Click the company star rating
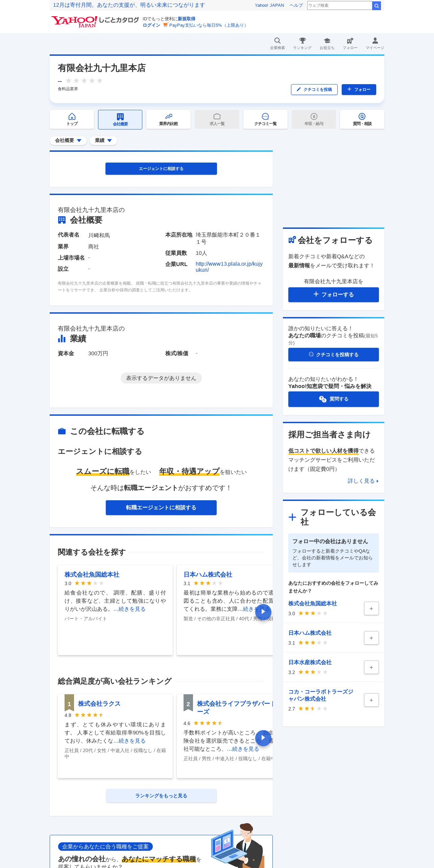Screen dimensions: 434x868 pyautogui.click(x=84, y=80)
